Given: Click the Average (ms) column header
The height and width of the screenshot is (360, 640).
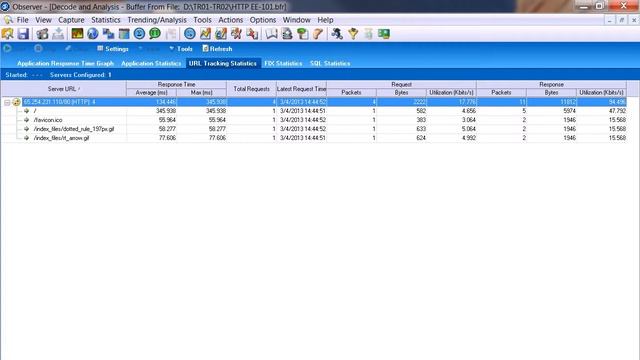Looking at the screenshot, I should pos(151,93).
